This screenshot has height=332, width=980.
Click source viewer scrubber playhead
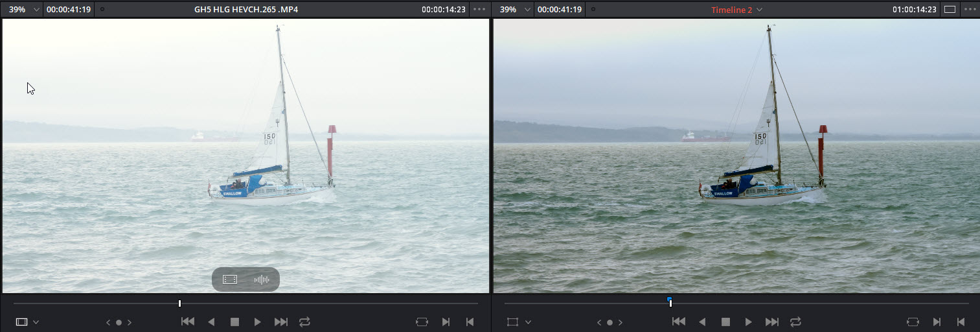click(179, 303)
